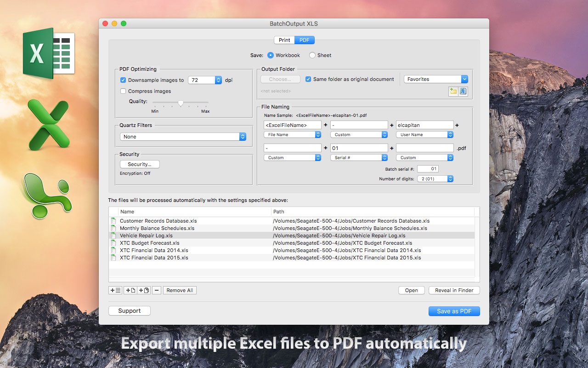This screenshot has height=368, width=588.
Task: Click the file icon beside XTC Budget Forecast.xls
Action: pyautogui.click(x=113, y=243)
